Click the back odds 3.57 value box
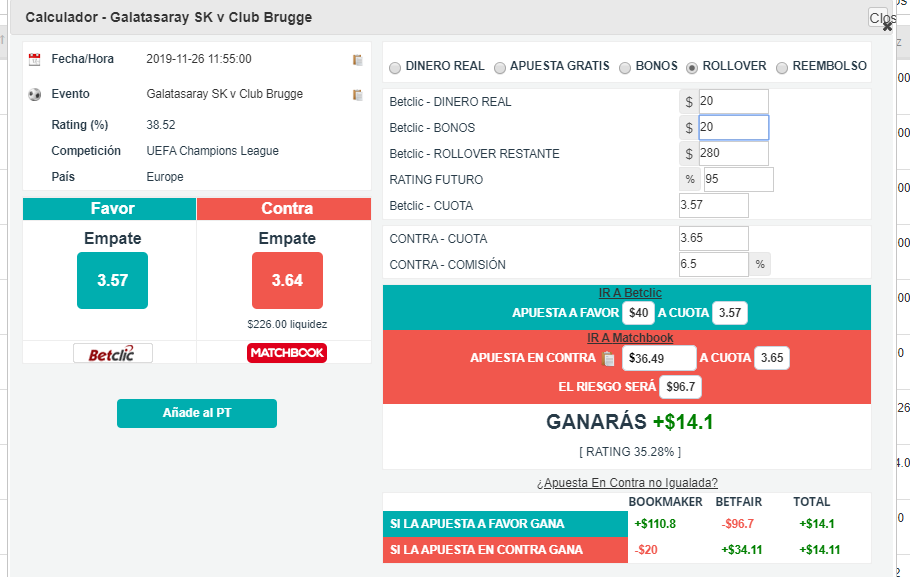The width and height of the screenshot is (910, 577). [730, 313]
